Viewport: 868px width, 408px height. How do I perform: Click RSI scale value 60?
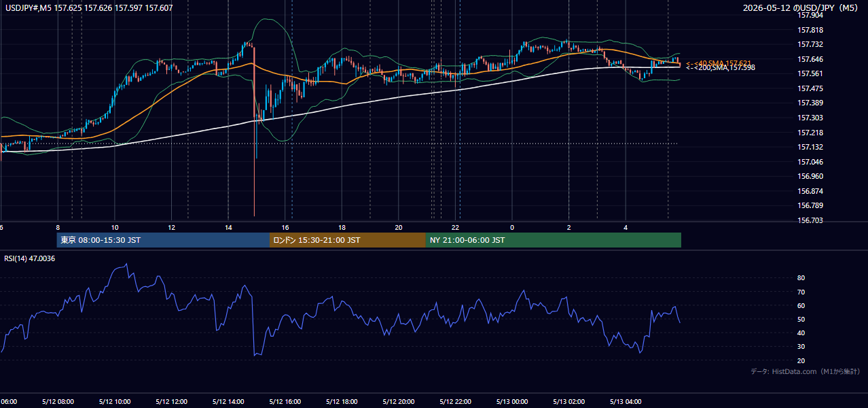(x=801, y=305)
